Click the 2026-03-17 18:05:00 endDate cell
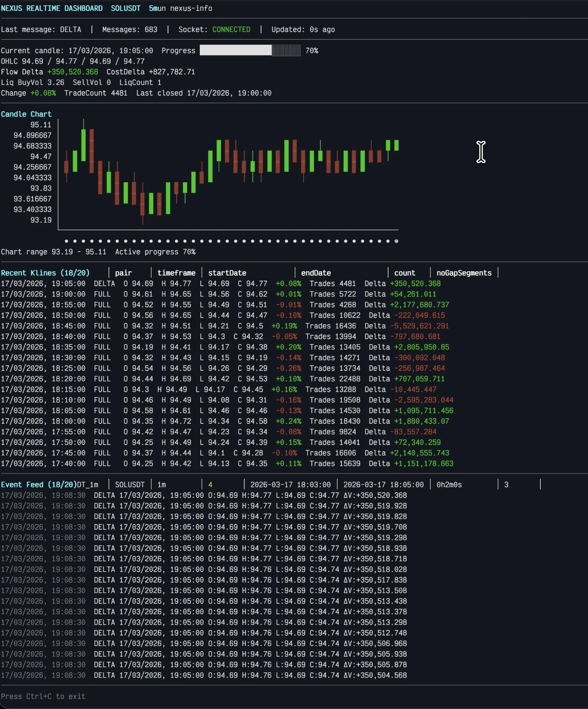 coord(384,484)
